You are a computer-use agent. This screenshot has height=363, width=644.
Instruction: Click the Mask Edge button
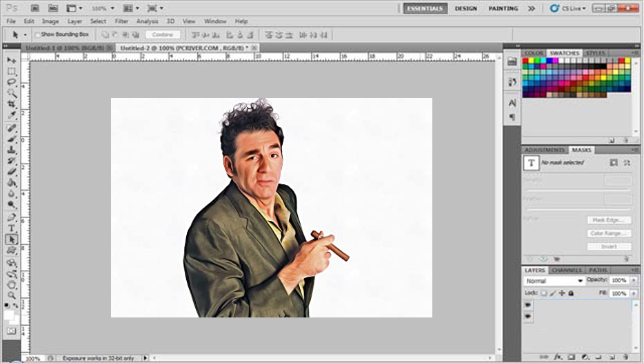coord(609,220)
